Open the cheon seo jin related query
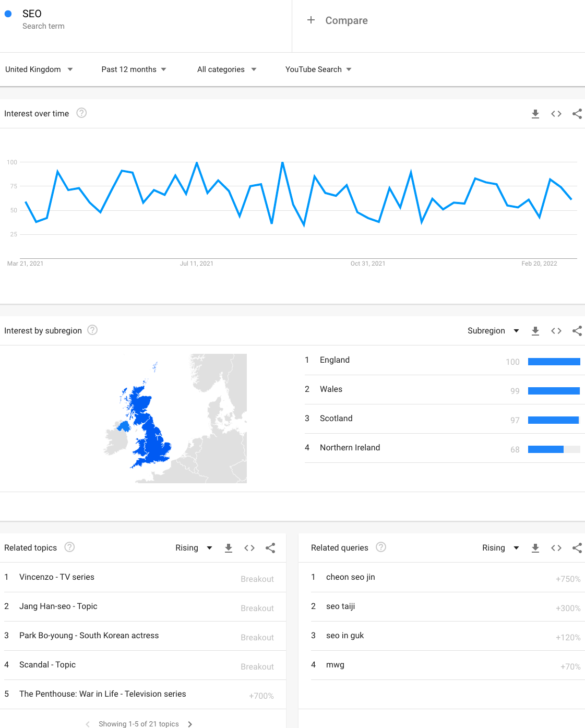585x728 pixels. tap(350, 577)
